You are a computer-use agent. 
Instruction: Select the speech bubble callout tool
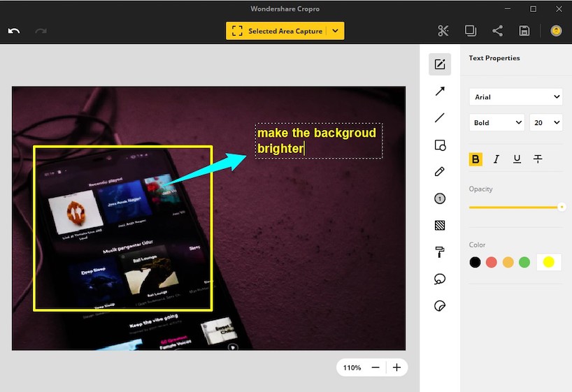(x=440, y=280)
